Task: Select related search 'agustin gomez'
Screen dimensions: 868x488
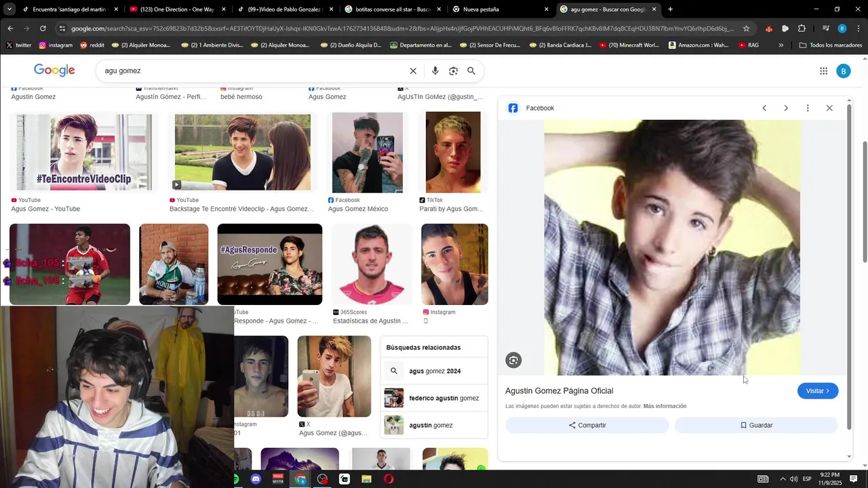Action: point(434,425)
